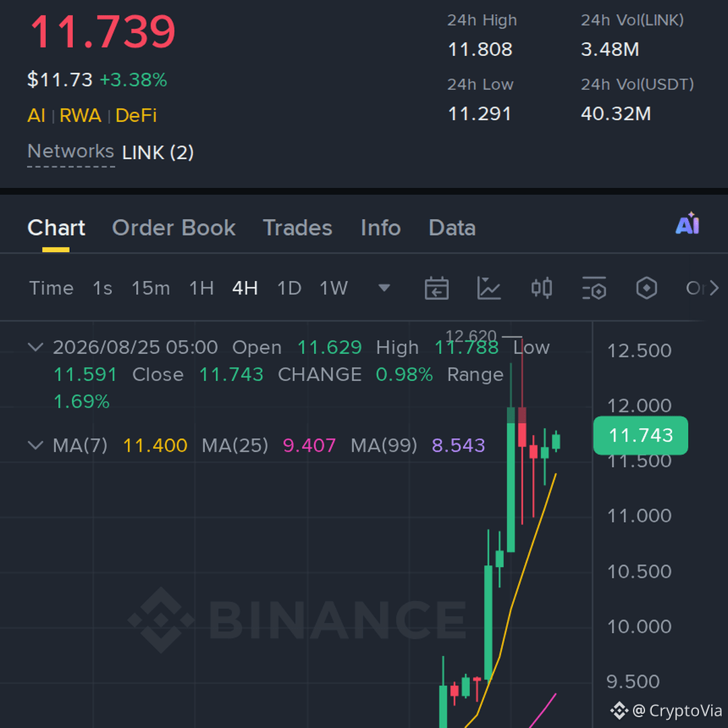
Task: Select the 1D interval
Action: point(289,289)
